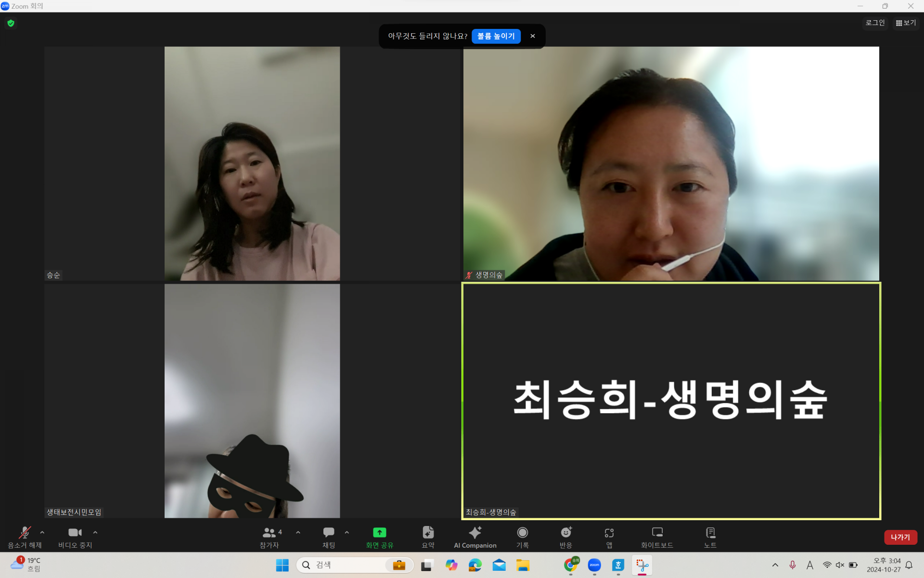
Task: Open Windows Start menu
Action: click(282, 565)
